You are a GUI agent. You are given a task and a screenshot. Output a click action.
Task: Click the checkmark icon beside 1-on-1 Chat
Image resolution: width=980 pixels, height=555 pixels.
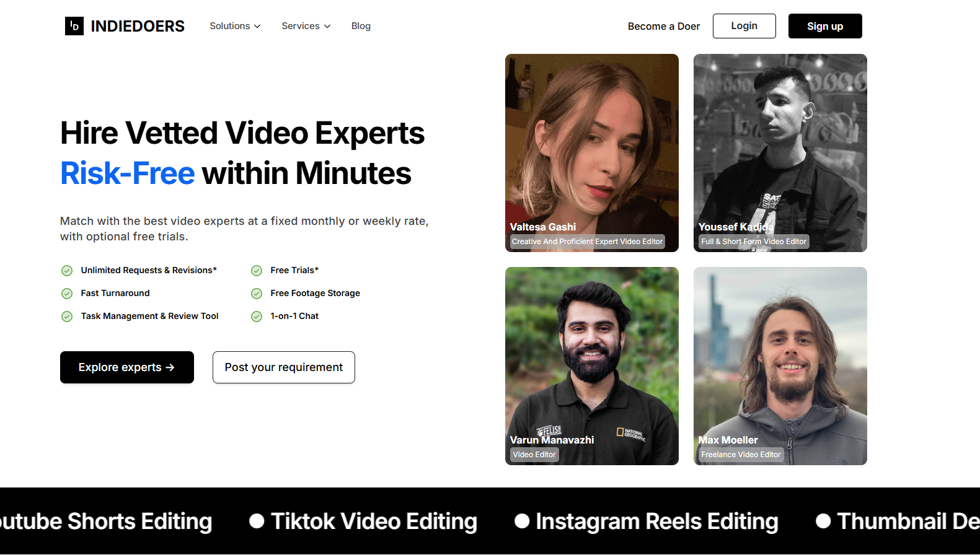tap(257, 317)
